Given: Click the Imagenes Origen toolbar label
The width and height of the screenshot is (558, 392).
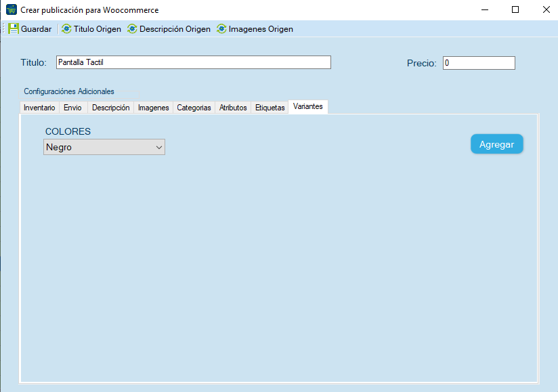Looking at the screenshot, I should click(x=261, y=29).
